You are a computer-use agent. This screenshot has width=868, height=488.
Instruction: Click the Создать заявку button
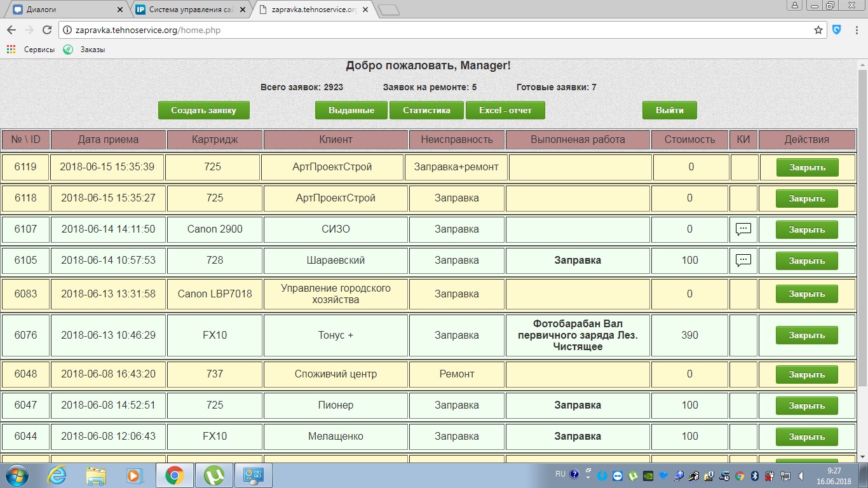[x=203, y=111]
